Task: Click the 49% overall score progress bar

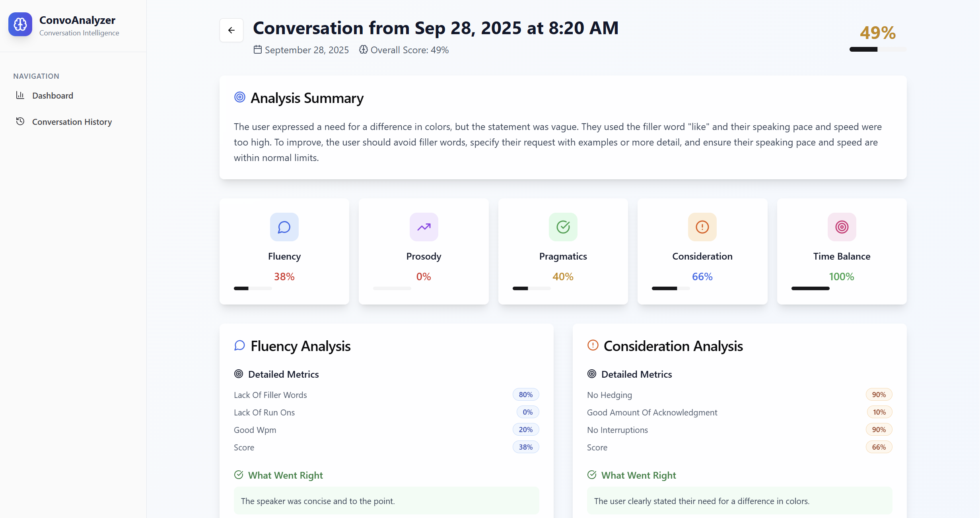Action: [x=878, y=49]
